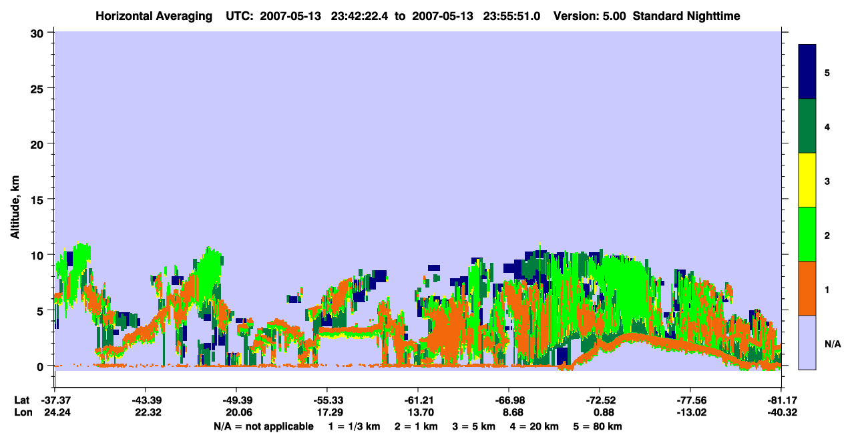Screen dimensions: 868x445
Task: Click longitude value -13.02
Action: tap(690, 412)
